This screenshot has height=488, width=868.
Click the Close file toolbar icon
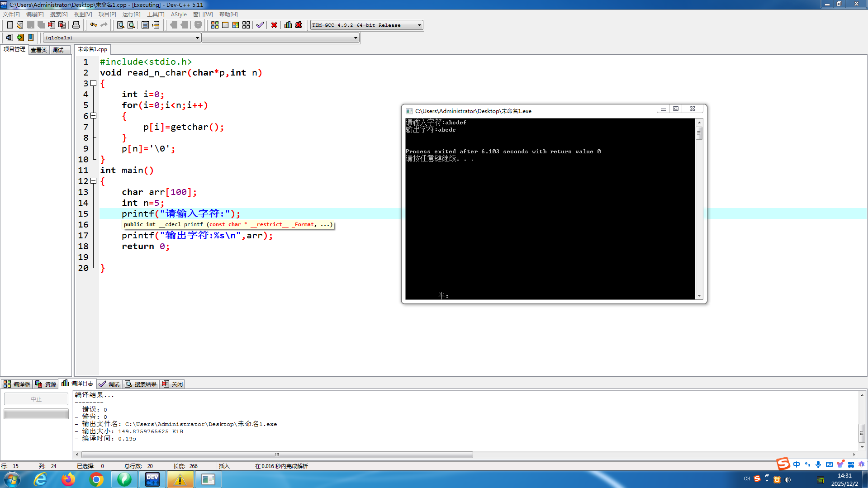point(52,25)
